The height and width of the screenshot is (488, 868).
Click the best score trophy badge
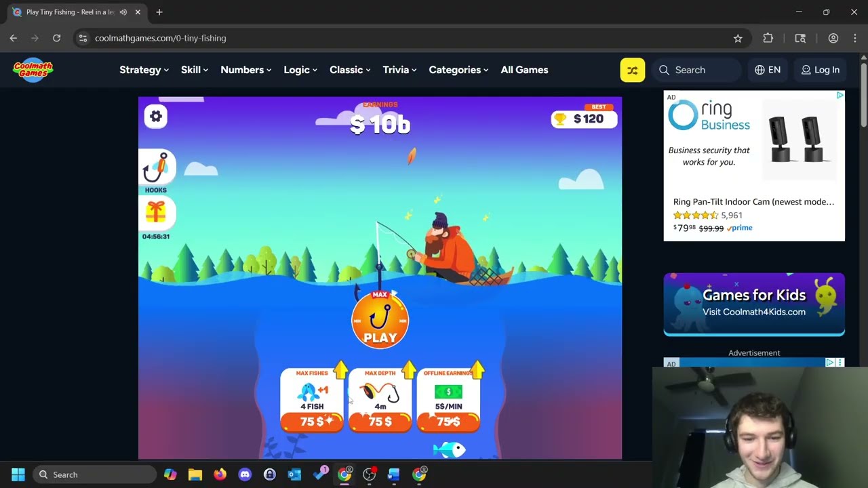[x=583, y=119]
